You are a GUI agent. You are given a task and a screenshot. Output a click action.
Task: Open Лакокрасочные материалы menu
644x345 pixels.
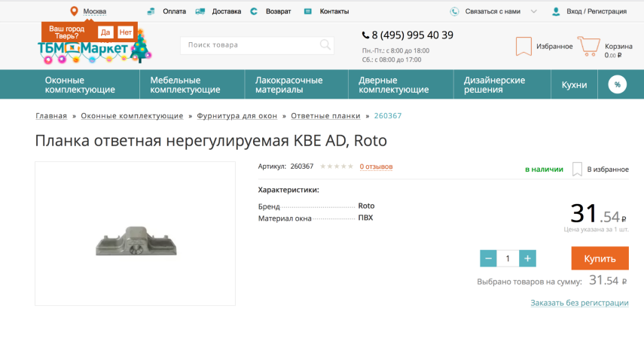coord(288,84)
